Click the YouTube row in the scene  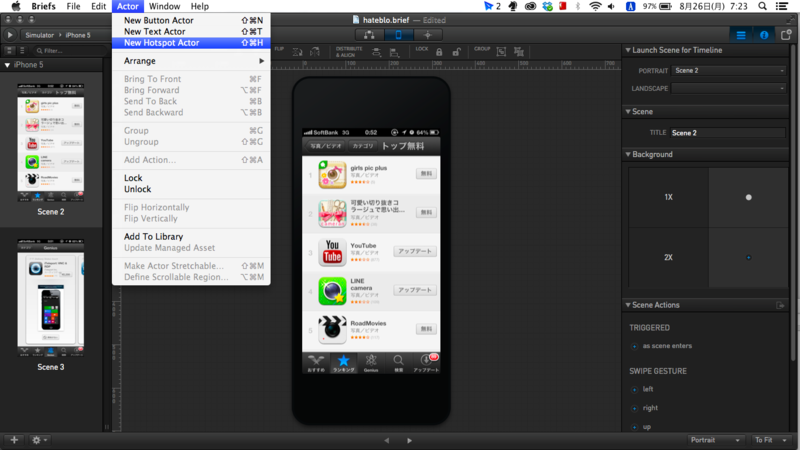371,253
